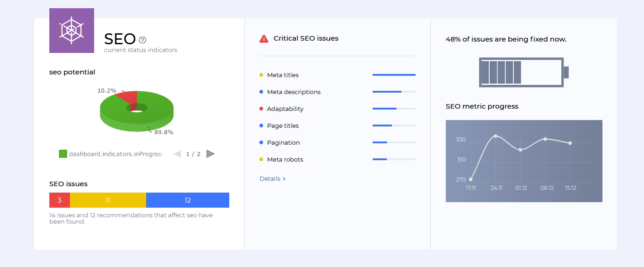Click the Meta robots issue label

coord(285,159)
